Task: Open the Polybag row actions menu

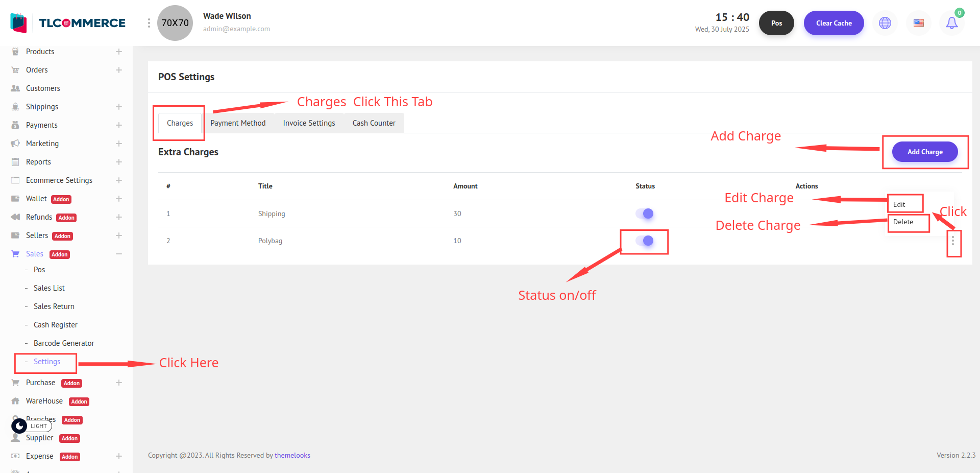Action: click(x=953, y=241)
